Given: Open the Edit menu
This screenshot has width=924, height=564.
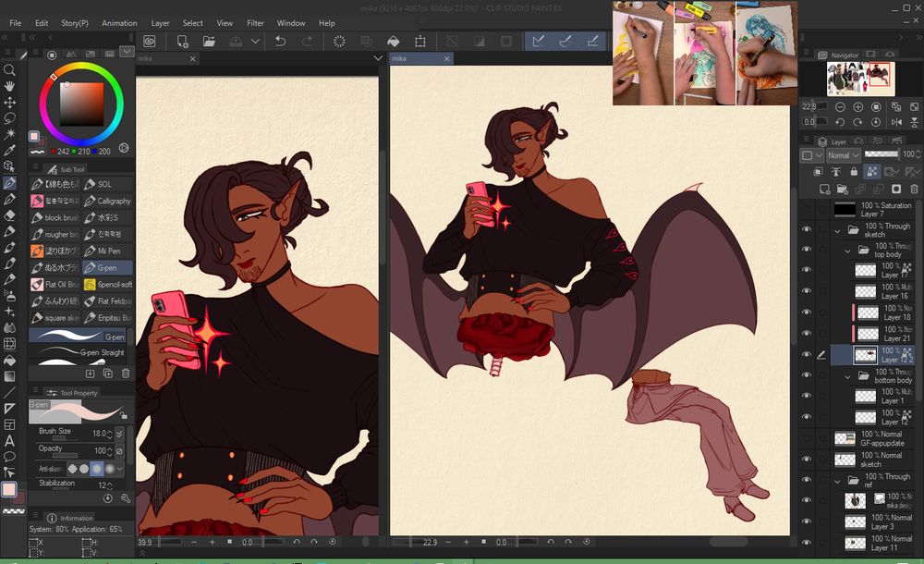Looking at the screenshot, I should click(42, 23).
